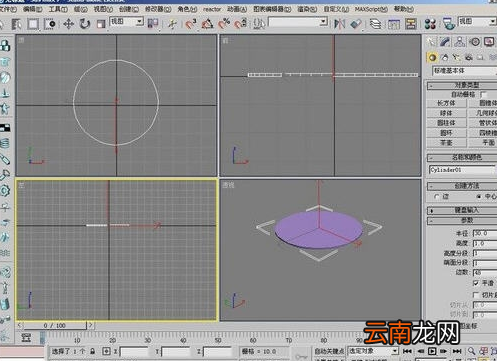This screenshot has width=497, height=361.
Task: Open the Motion panel tab icon
Action: point(475,42)
